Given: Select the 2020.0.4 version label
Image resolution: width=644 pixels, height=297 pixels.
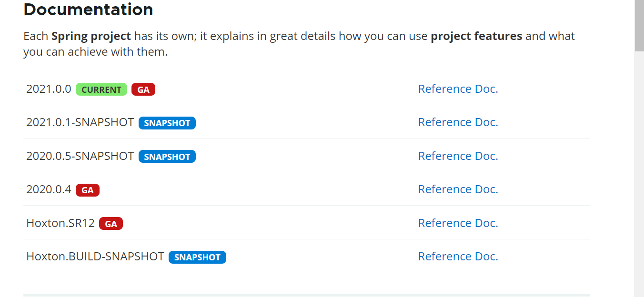Looking at the screenshot, I should point(49,189).
